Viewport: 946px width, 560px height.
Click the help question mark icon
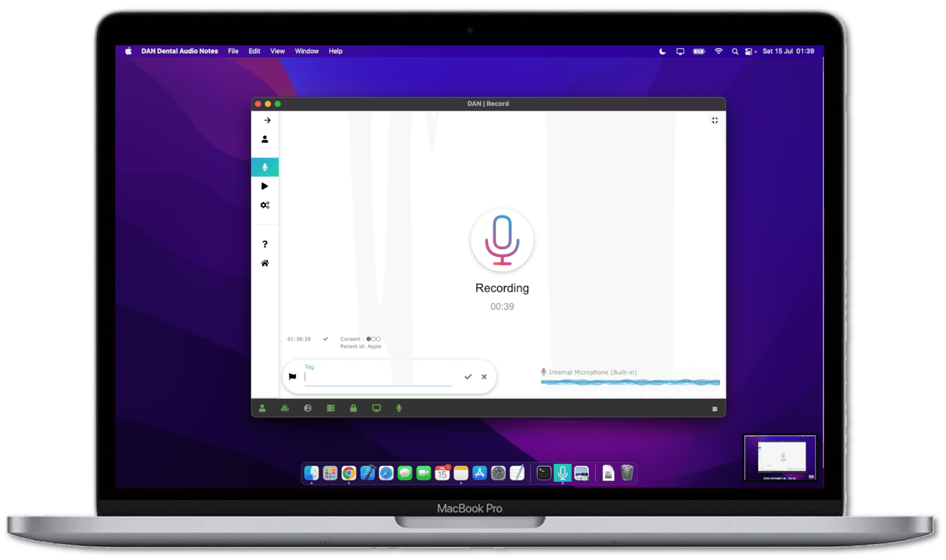pyautogui.click(x=265, y=244)
